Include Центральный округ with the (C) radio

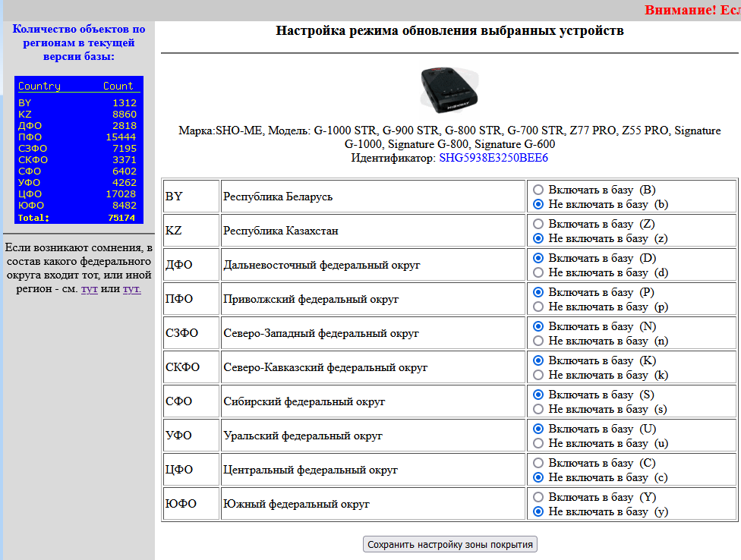click(x=538, y=463)
